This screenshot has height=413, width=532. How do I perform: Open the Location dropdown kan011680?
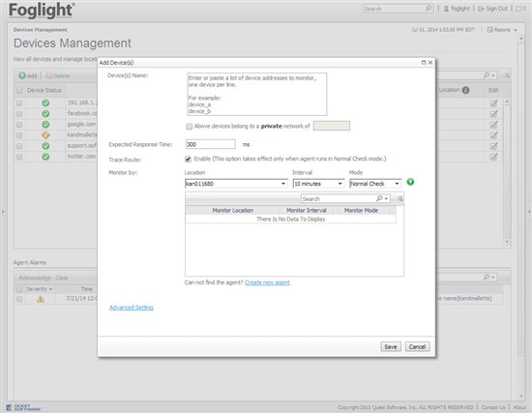pos(236,184)
